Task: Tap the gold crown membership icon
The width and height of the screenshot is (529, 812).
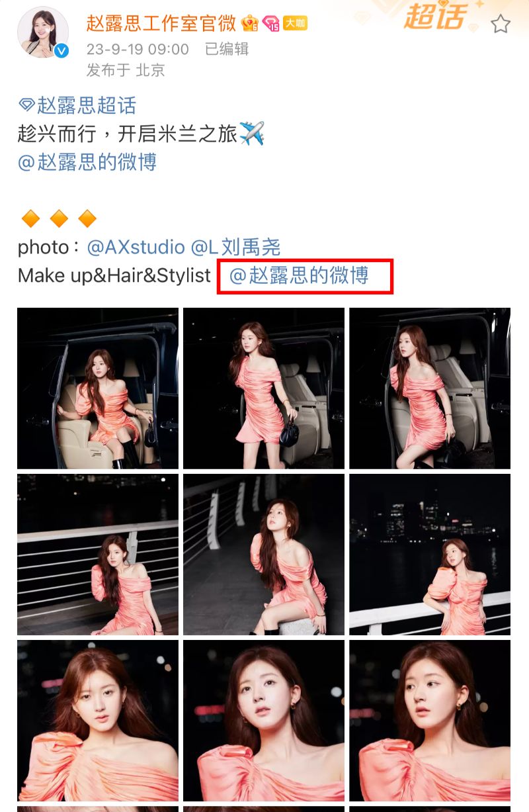Action: (250, 24)
